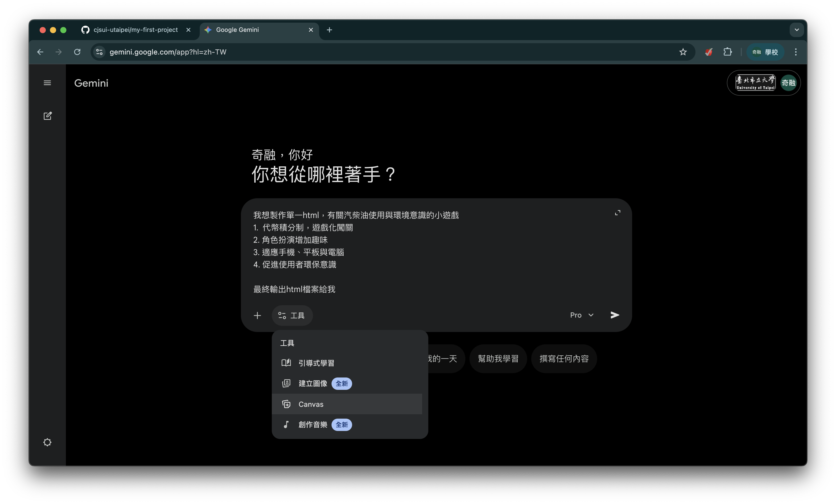The image size is (836, 504).
Task: Click prompt line 4. 促進使用者環保意識
Action: [294, 264]
